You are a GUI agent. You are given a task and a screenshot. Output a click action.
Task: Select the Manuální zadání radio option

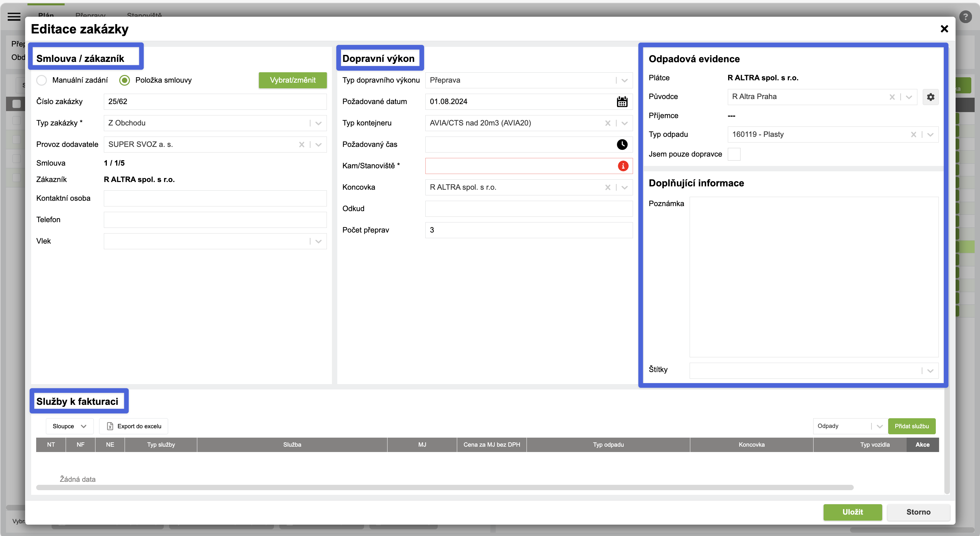pyautogui.click(x=42, y=80)
